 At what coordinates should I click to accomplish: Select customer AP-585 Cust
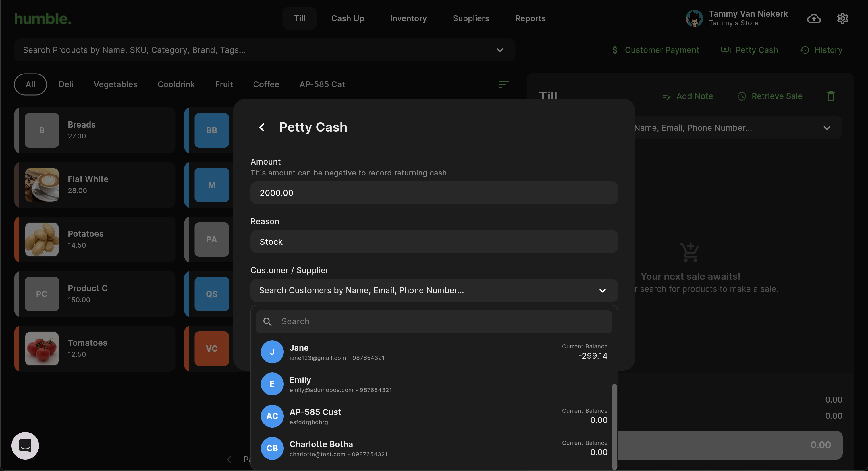(x=434, y=416)
